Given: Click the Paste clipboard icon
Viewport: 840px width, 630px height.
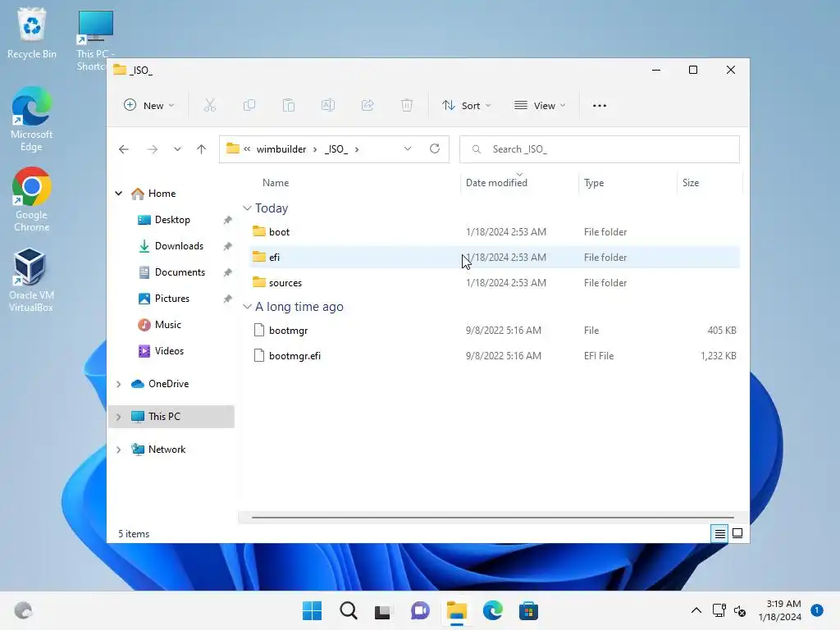Looking at the screenshot, I should (x=289, y=106).
